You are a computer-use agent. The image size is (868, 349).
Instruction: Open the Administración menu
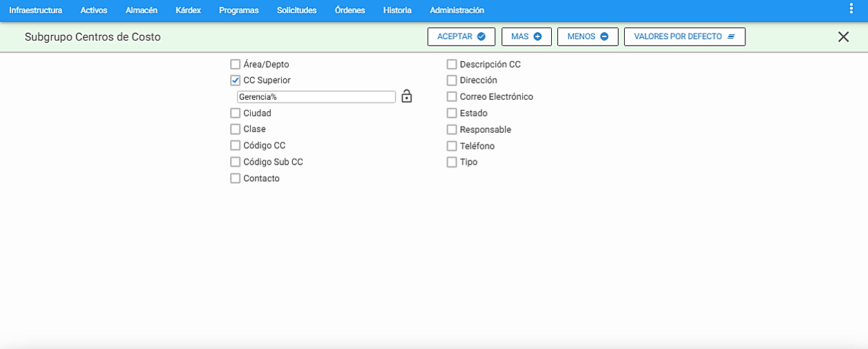point(457,10)
